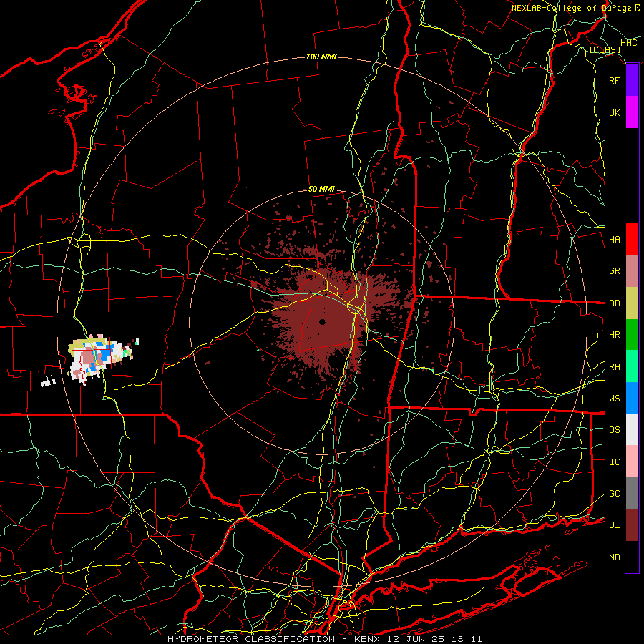Click the HHC product code label
The height and width of the screenshot is (644, 644).
click(629, 43)
